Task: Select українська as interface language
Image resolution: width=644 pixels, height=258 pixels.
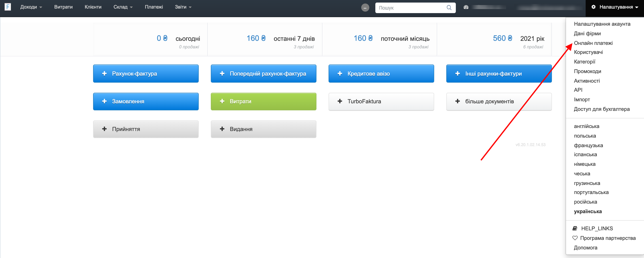Action: (588, 211)
